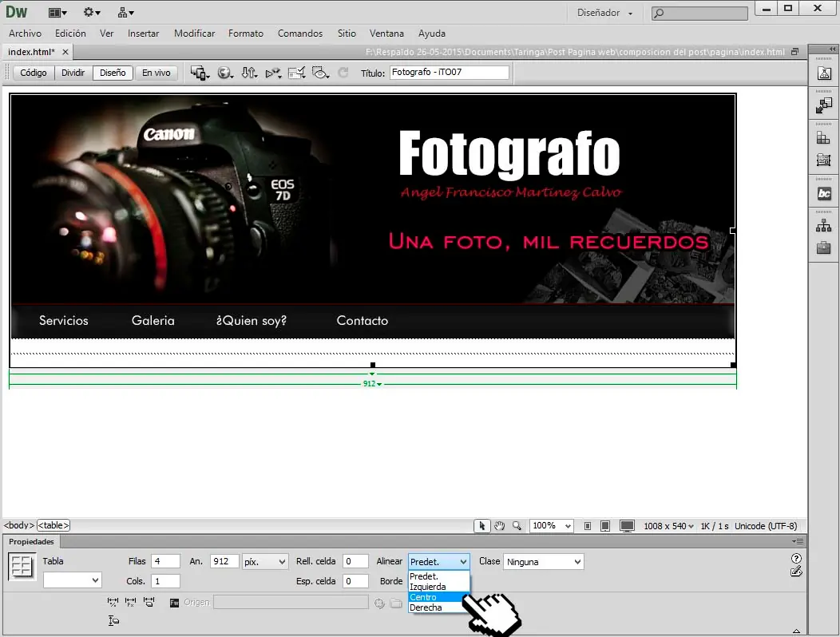Open the Site management icon menu
The image size is (840, 637).
pyautogui.click(x=126, y=12)
